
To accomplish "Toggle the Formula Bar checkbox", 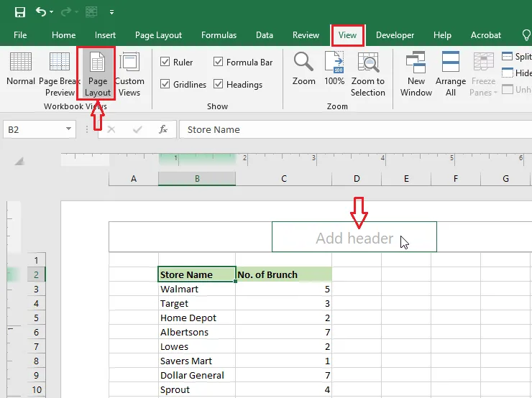I will [218, 62].
